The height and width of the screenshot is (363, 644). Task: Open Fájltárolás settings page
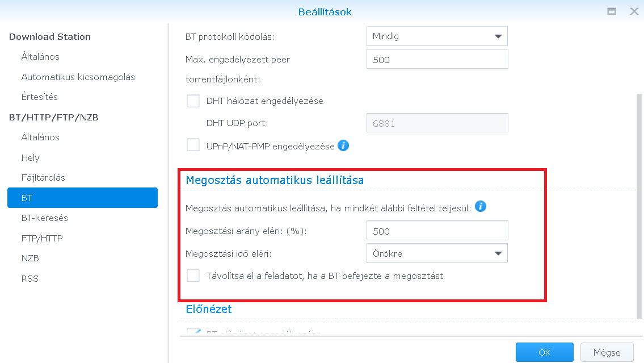click(x=43, y=178)
